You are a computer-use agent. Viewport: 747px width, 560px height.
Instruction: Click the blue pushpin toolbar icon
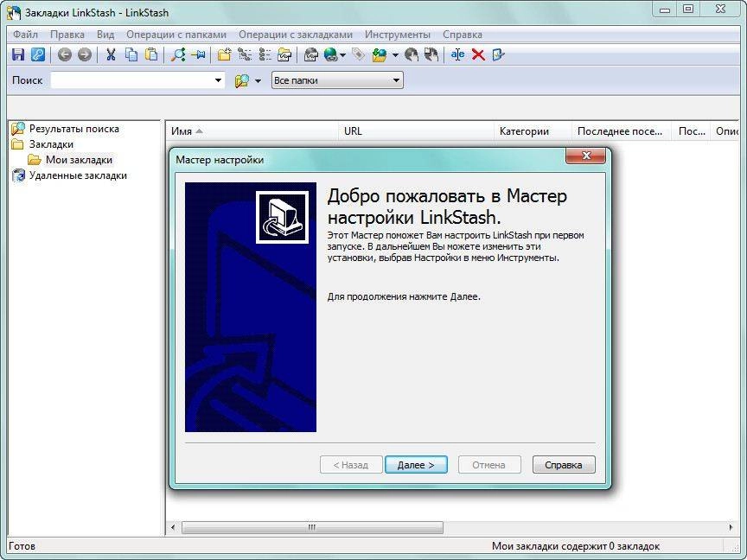click(x=198, y=54)
